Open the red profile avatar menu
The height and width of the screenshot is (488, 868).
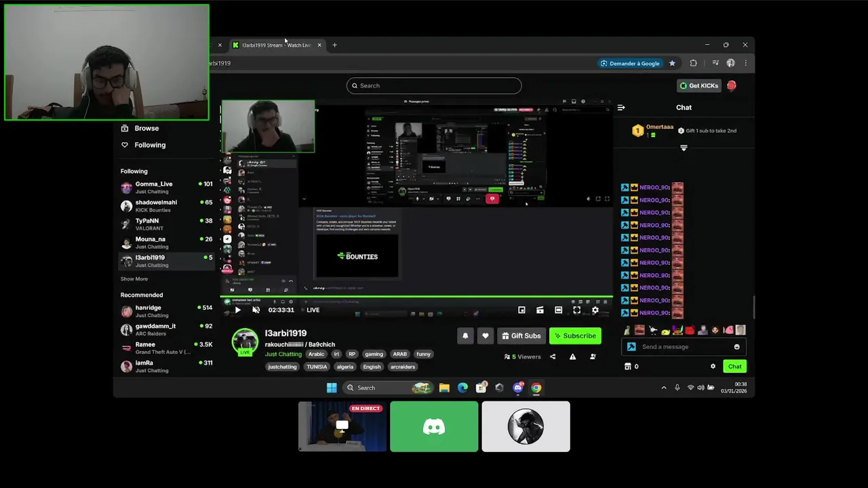pos(731,85)
